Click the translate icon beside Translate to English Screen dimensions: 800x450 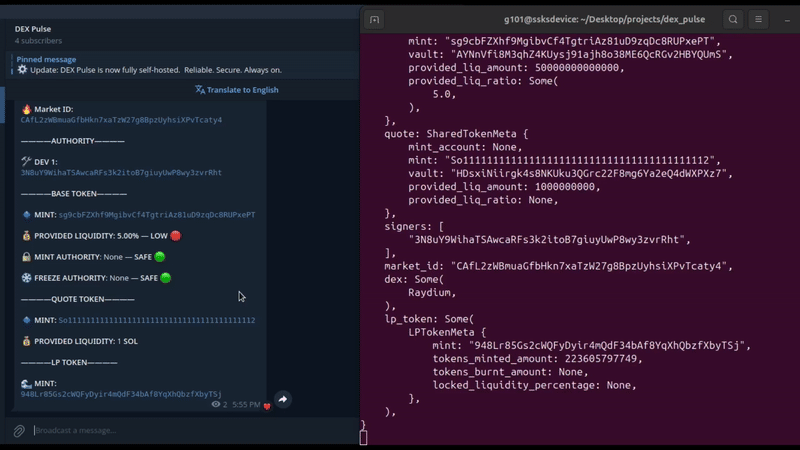click(200, 90)
